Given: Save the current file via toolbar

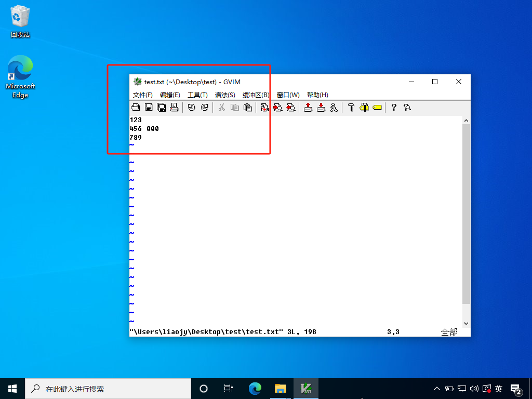Looking at the screenshot, I should 149,108.
